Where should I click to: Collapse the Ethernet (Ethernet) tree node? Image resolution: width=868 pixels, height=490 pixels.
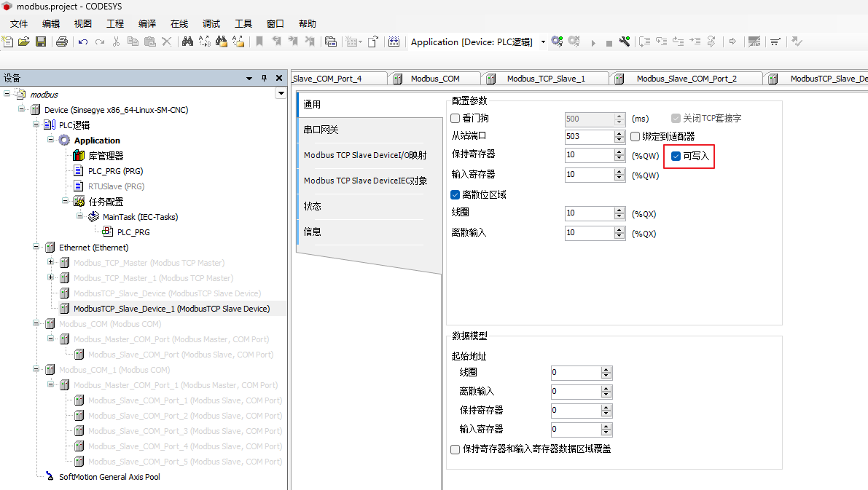tap(36, 248)
